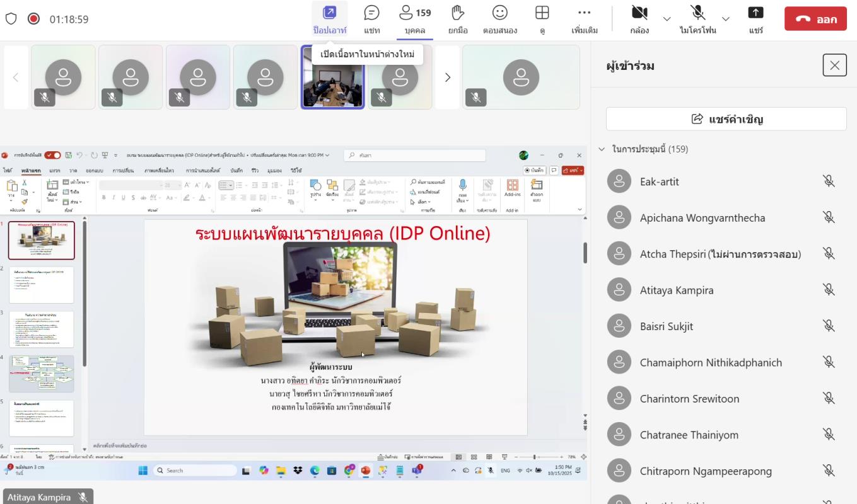857x504 pixels.
Task: Close the participants side panel
Action: [834, 65]
